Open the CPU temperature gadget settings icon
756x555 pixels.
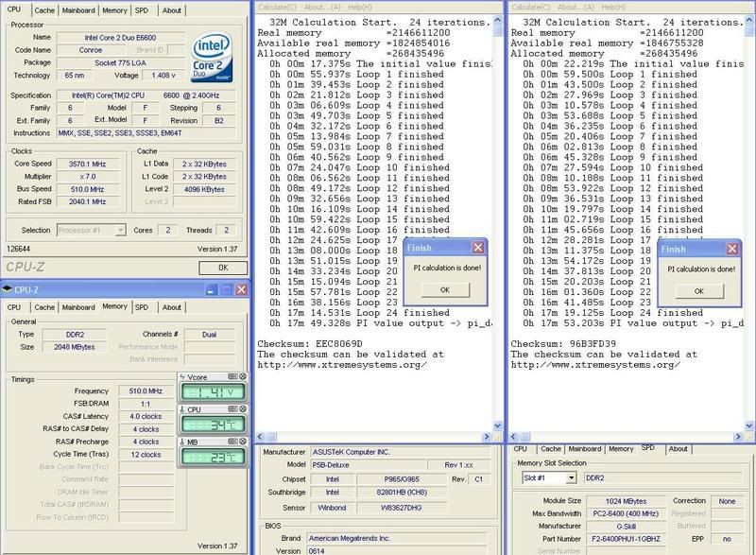pos(232,408)
